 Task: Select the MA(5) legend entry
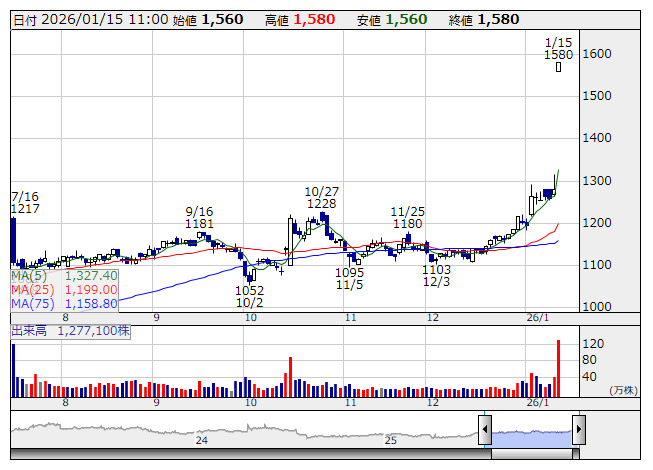[x=65, y=275]
